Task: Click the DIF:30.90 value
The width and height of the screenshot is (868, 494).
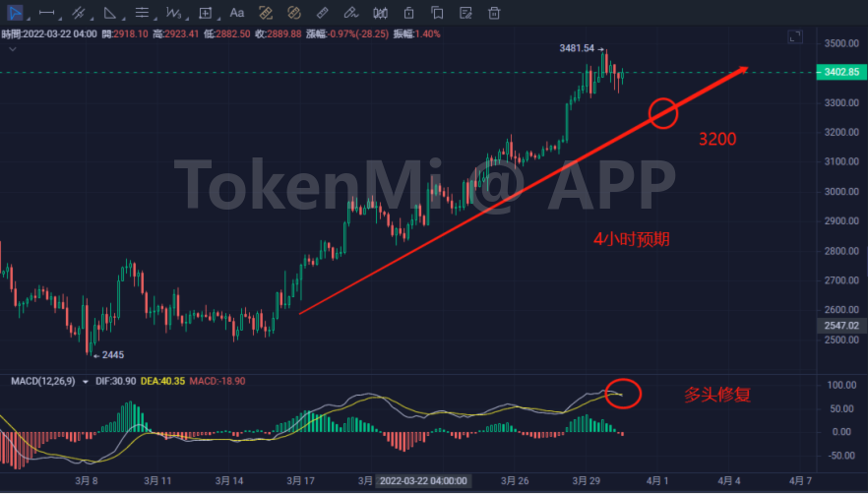Action: (x=116, y=381)
